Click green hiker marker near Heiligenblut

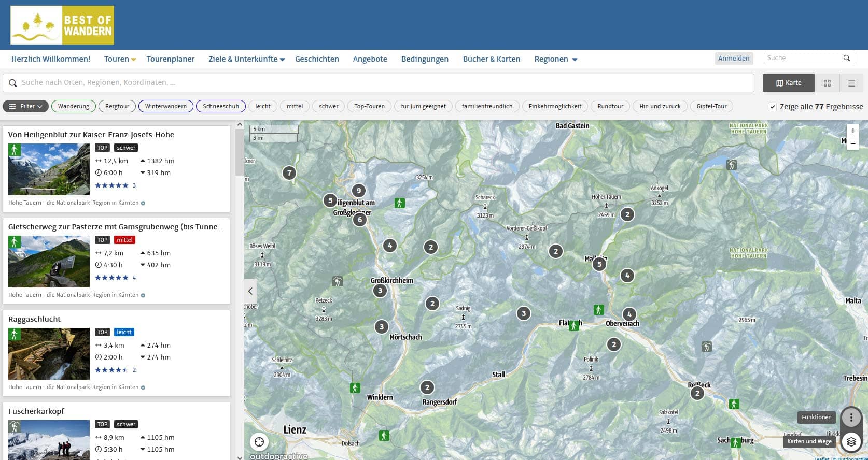[399, 203]
